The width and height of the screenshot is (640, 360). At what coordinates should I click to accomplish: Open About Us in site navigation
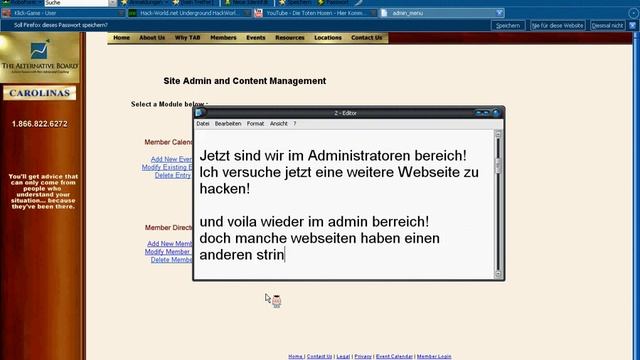(152, 38)
